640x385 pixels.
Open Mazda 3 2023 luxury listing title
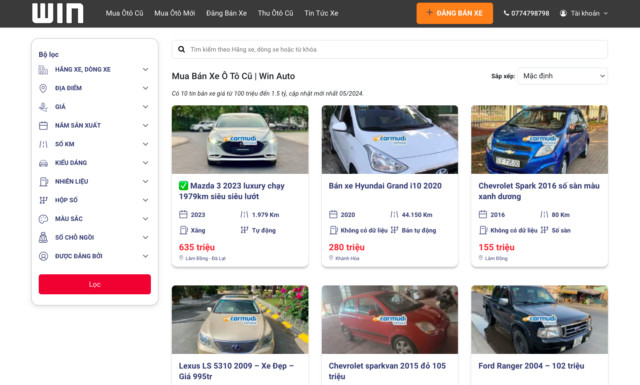tap(232, 191)
